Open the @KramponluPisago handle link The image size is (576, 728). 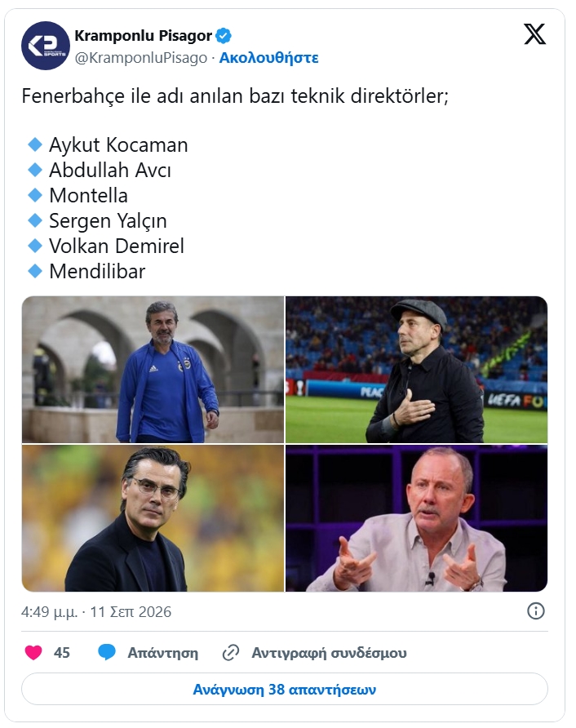141,58
